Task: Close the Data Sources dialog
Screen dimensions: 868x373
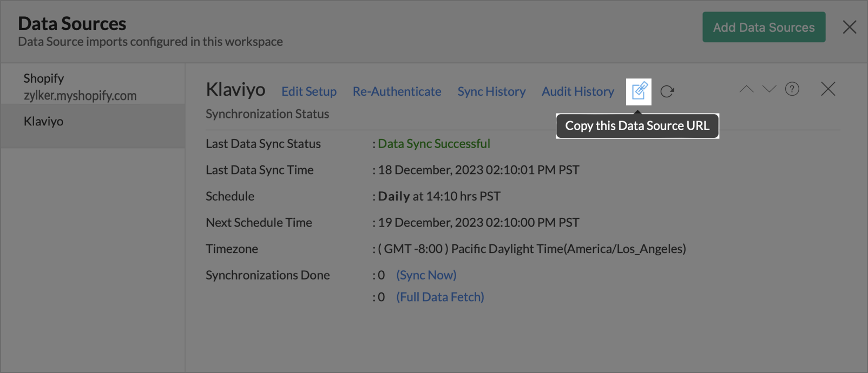Action: [849, 27]
